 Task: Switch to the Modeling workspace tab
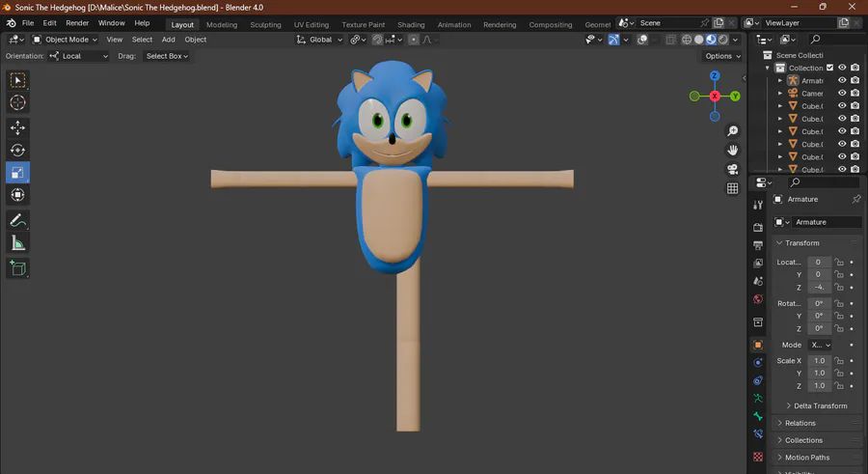(222, 24)
